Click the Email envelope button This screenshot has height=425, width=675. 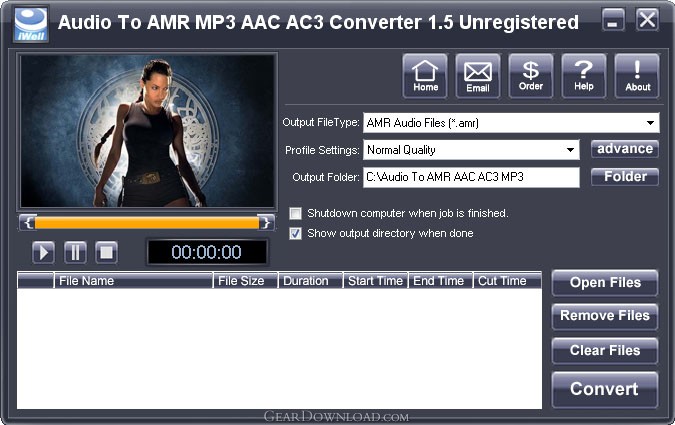(x=478, y=76)
